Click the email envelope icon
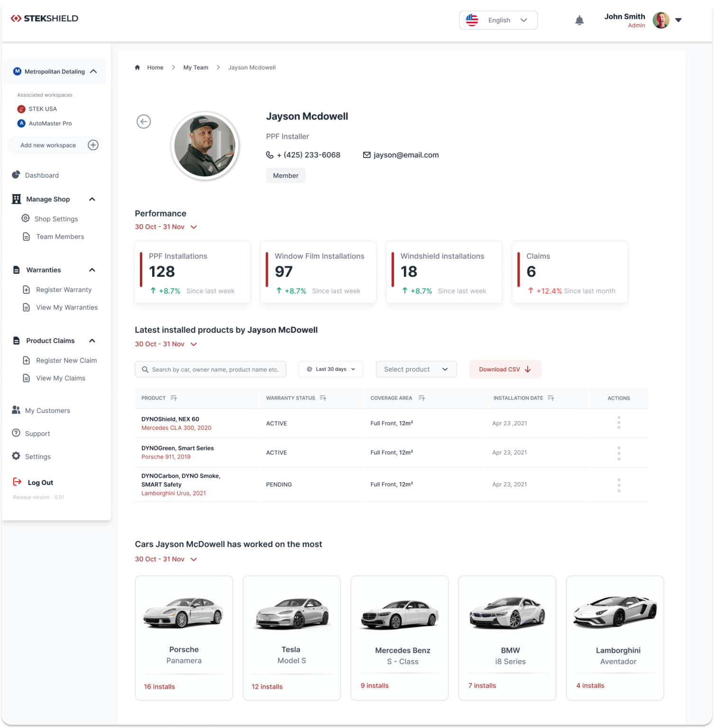Viewport: 714px width, 728px height. [x=366, y=155]
